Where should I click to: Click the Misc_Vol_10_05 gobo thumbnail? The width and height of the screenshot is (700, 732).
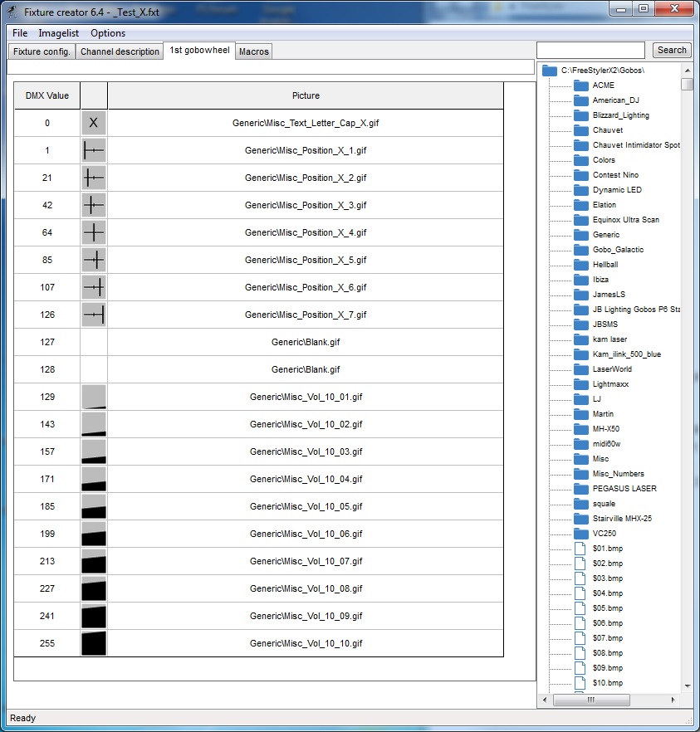pyautogui.click(x=93, y=506)
